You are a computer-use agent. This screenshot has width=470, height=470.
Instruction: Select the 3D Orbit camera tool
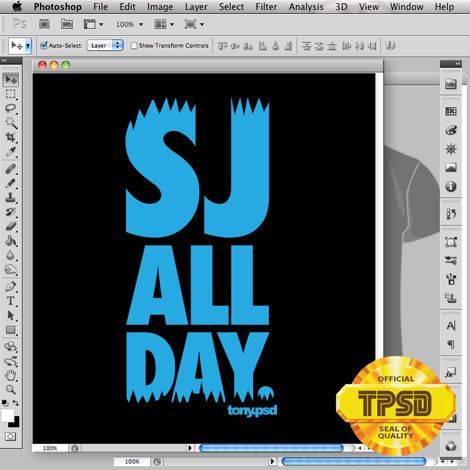(11, 361)
